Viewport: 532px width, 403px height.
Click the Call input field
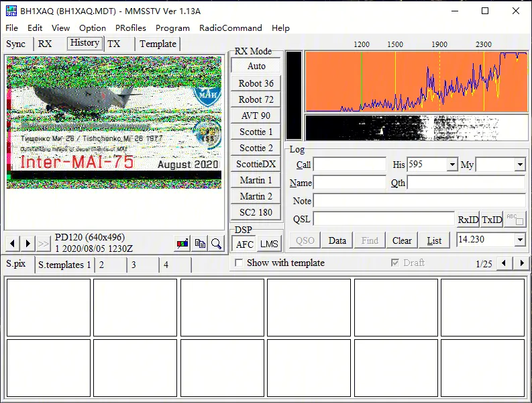click(350, 165)
